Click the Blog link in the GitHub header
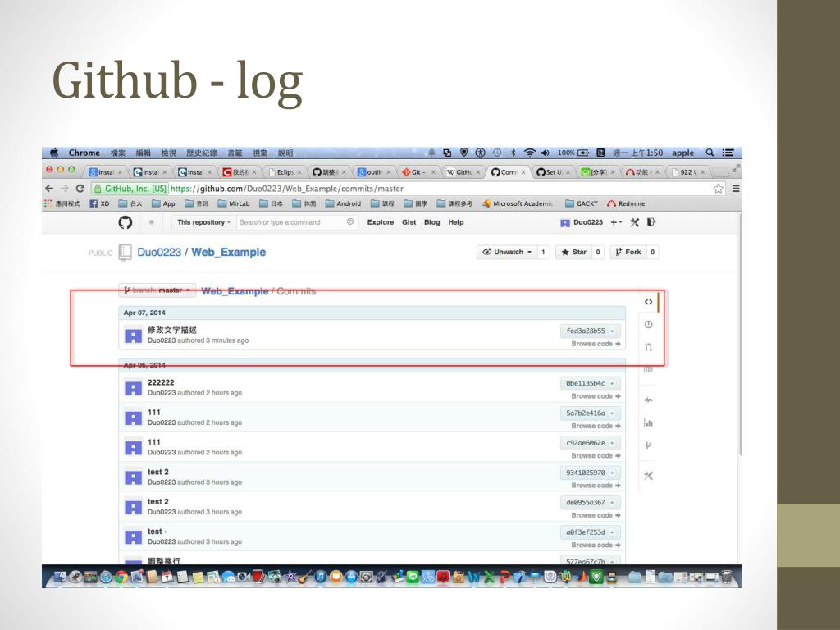Screen dimensions: 840x630 tap(431, 222)
